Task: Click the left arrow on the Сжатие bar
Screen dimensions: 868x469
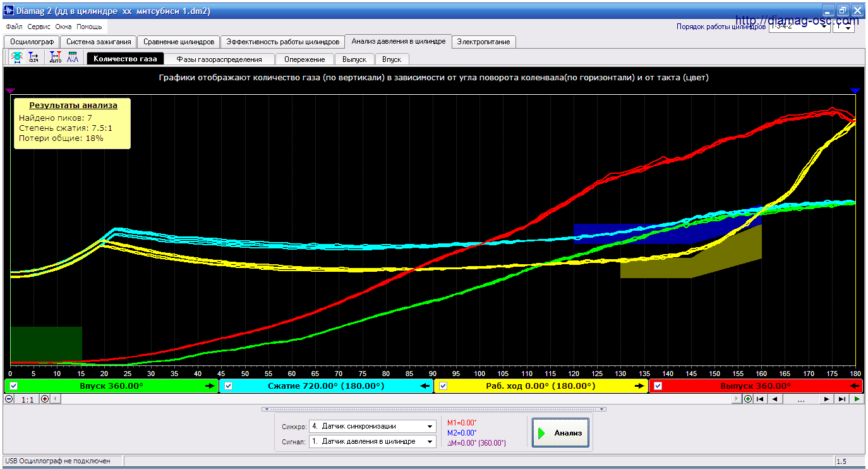Action: coord(425,386)
